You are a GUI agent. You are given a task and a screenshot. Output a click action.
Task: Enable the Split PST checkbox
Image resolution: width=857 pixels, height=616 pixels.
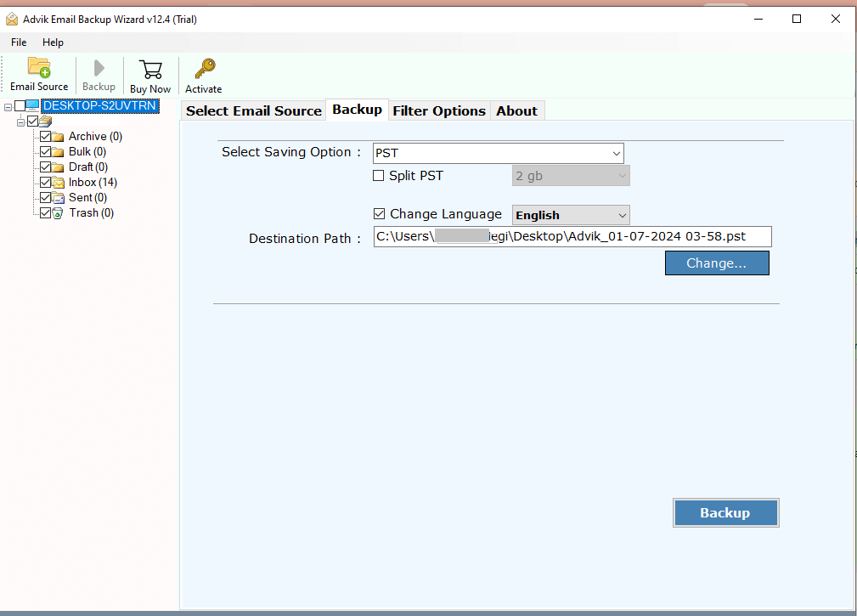pyautogui.click(x=378, y=175)
